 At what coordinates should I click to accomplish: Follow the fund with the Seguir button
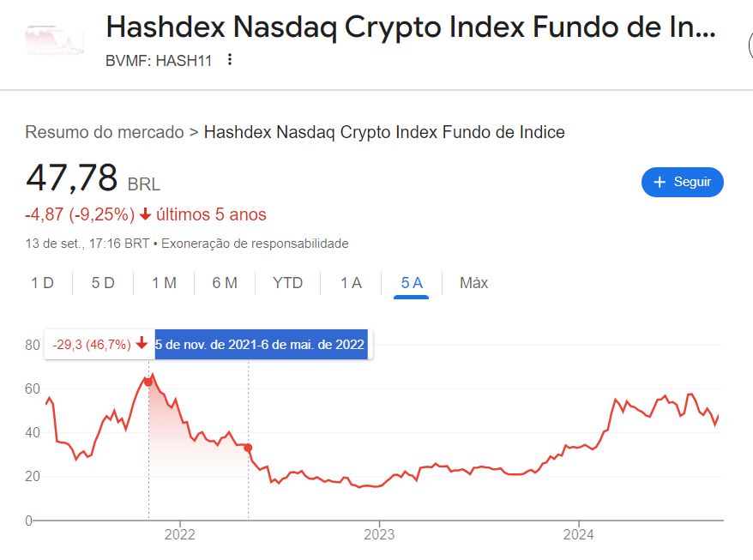tap(683, 182)
